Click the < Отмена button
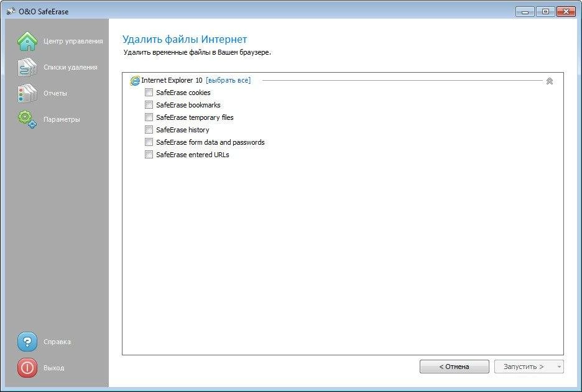The image size is (582, 392). [455, 367]
